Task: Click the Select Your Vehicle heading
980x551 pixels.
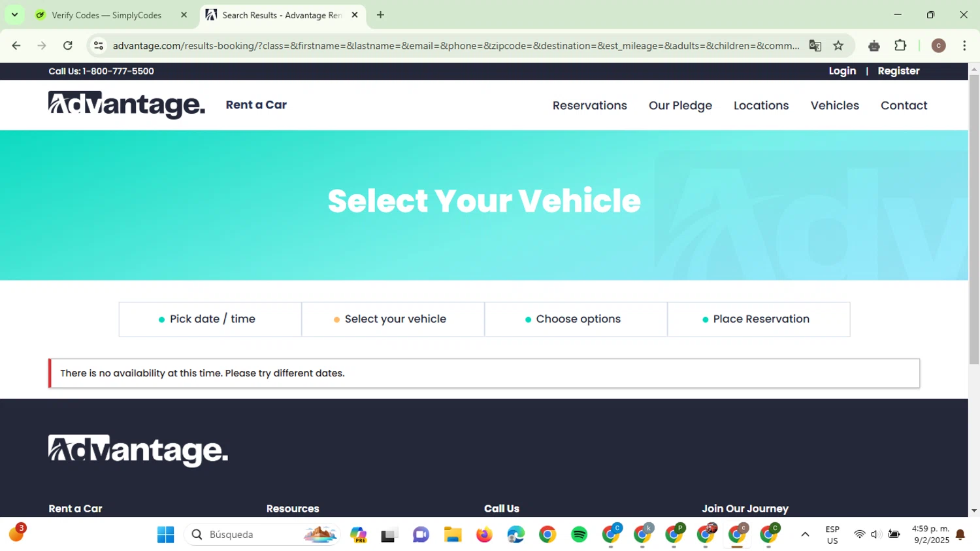Action: point(484,201)
